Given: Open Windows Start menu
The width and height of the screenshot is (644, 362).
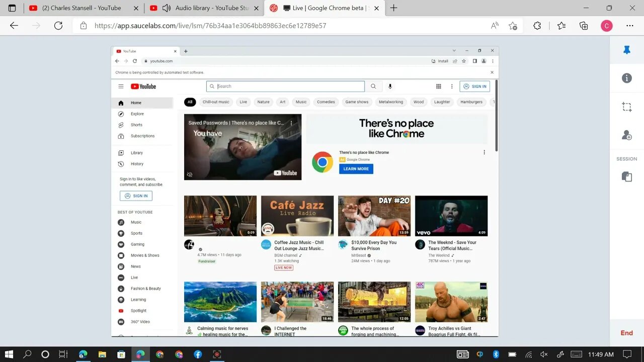Looking at the screenshot, I should tap(9, 354).
